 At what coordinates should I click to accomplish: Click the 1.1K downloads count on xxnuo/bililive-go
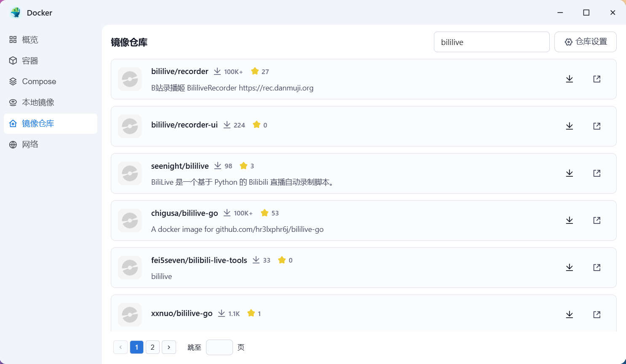pyautogui.click(x=234, y=314)
